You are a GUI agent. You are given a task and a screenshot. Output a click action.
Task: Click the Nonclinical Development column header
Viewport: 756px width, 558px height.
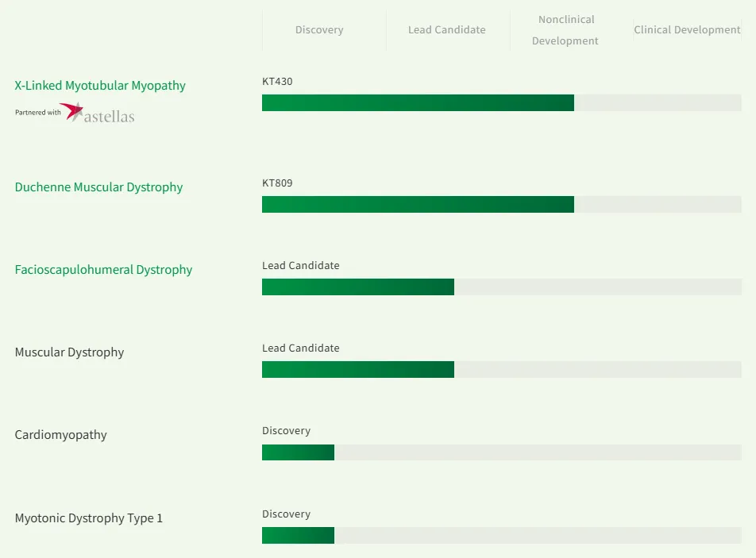(x=565, y=30)
